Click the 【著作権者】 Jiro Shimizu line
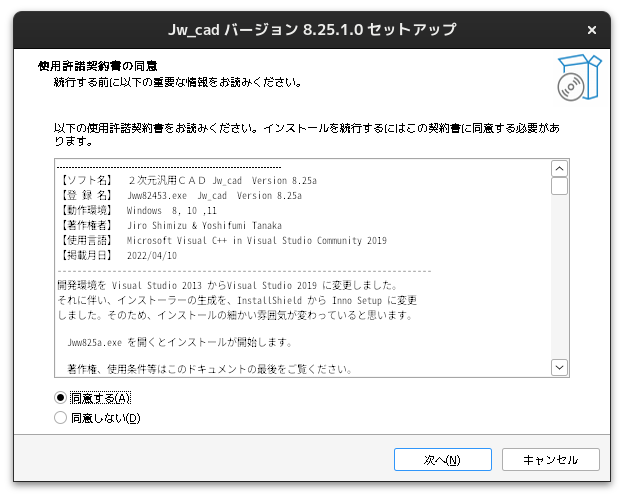This screenshot has width=624, height=498. pyautogui.click(x=170, y=225)
